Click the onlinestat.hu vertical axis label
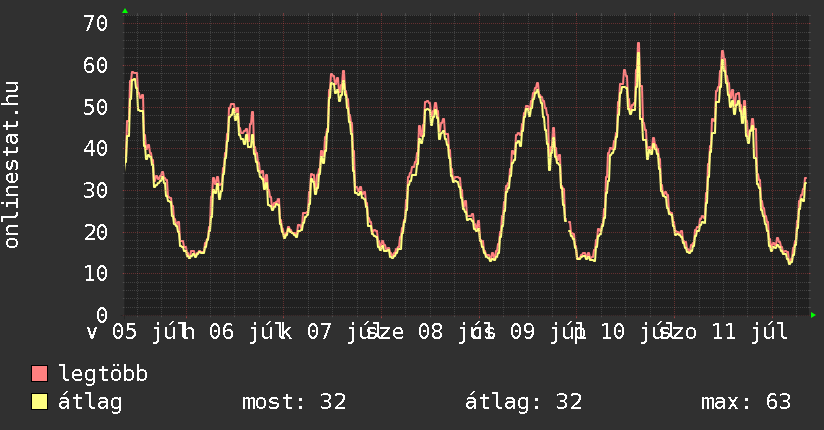The height and width of the screenshot is (430, 824). 12,164
